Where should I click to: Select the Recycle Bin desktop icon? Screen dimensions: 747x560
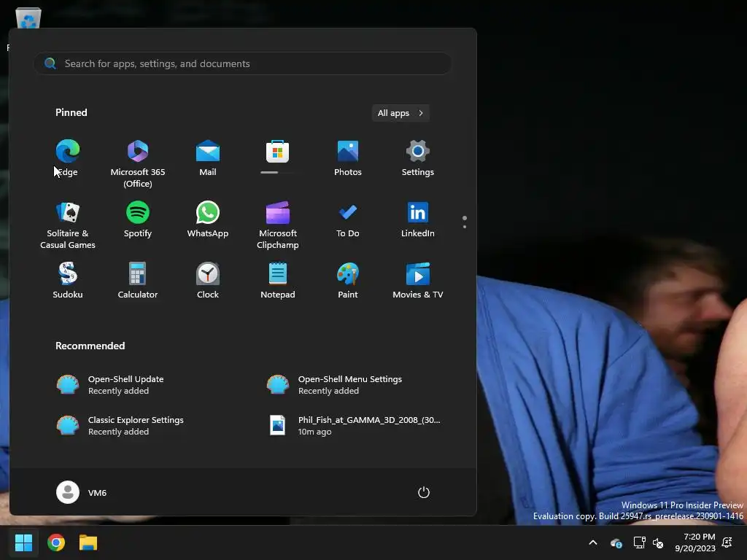click(x=28, y=19)
